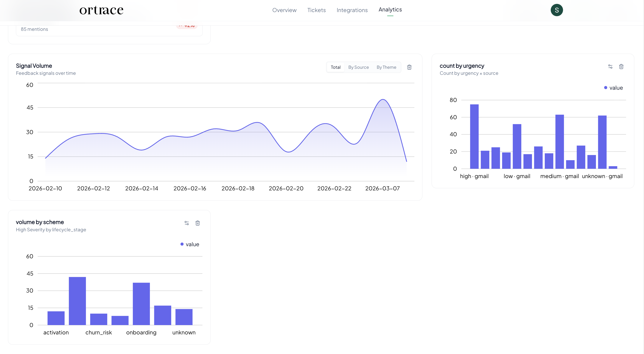
Task: Select the Total view toggle
Action: pyautogui.click(x=336, y=67)
